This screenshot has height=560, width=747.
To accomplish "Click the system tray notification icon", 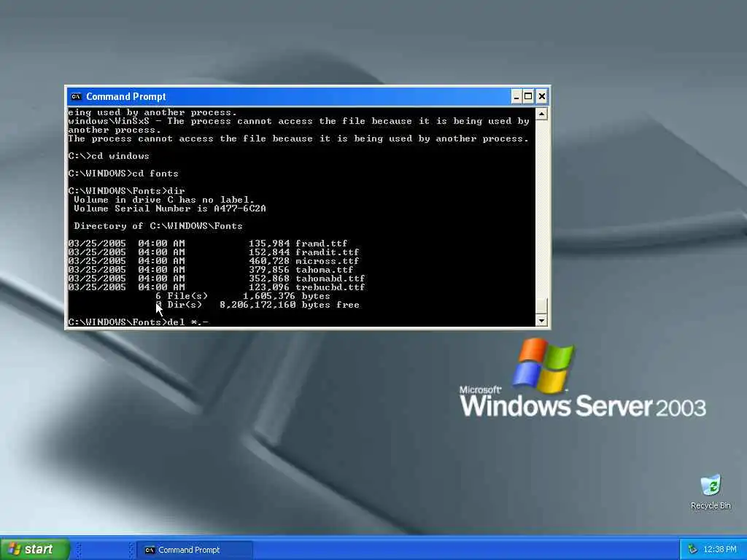I will coord(693,550).
